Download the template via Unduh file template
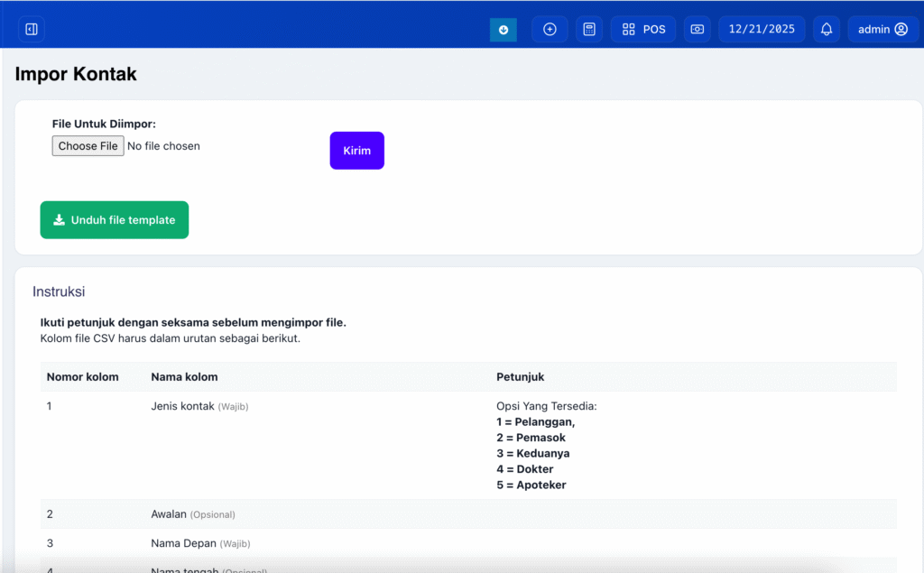This screenshot has width=924, height=573. 115,220
